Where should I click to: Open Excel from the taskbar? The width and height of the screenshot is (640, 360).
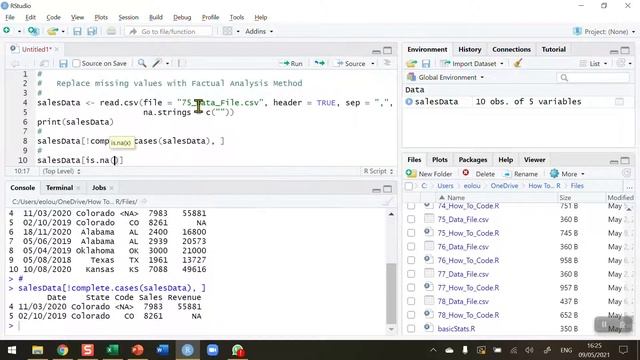[112, 350]
